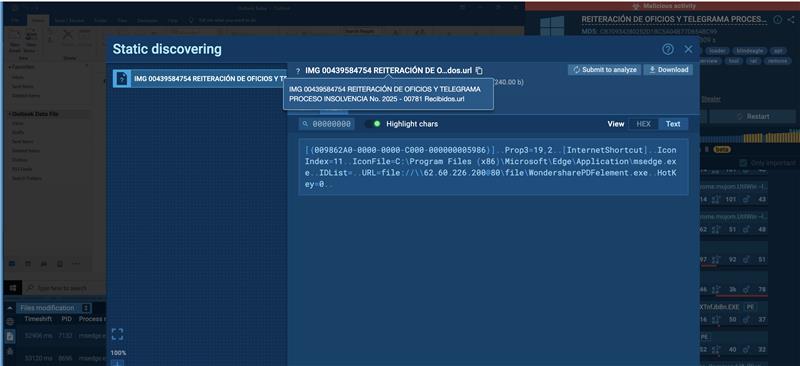Click the 100% zoom level label
Image resolution: width=800 pixels, height=366 pixels.
tap(118, 353)
